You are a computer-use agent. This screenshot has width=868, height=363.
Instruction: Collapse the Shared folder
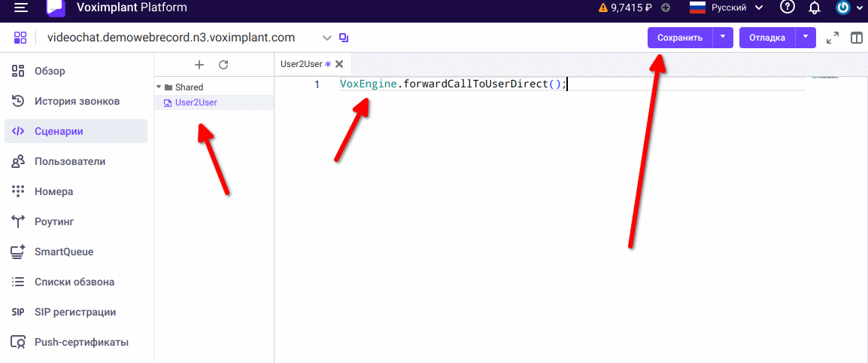159,87
